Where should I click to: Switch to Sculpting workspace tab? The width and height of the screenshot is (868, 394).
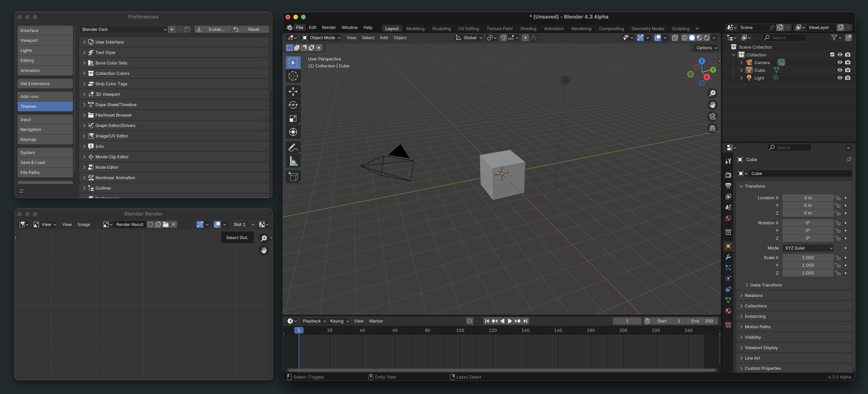(441, 29)
